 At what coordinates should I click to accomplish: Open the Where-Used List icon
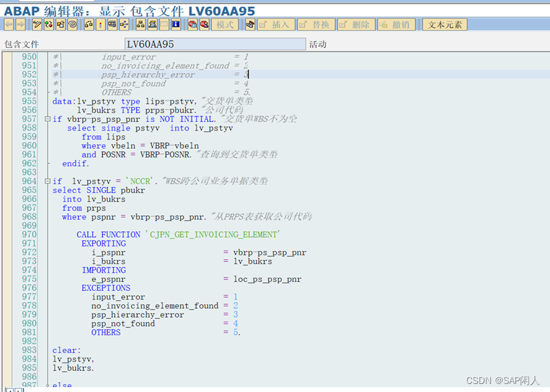[124, 25]
